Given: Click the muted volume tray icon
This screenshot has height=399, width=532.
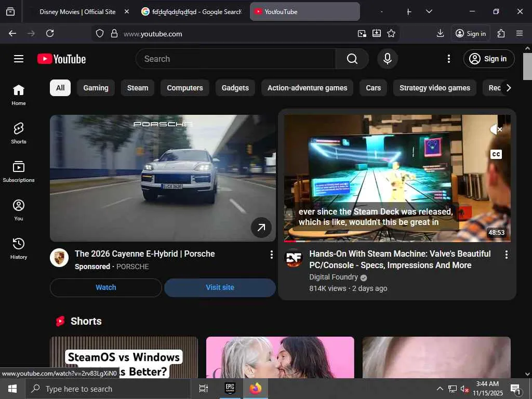Looking at the screenshot, I should click(x=464, y=389).
